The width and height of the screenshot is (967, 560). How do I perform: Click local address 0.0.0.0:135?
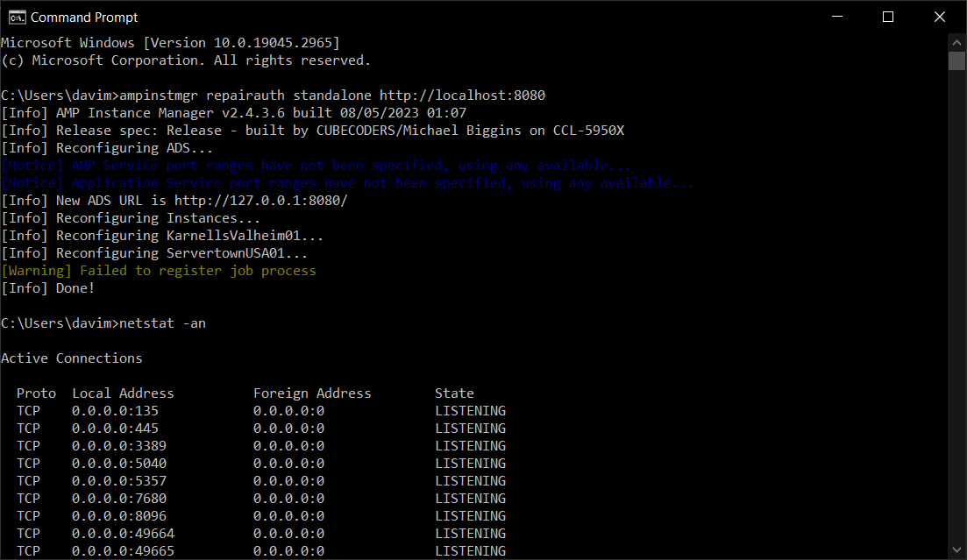(x=115, y=411)
